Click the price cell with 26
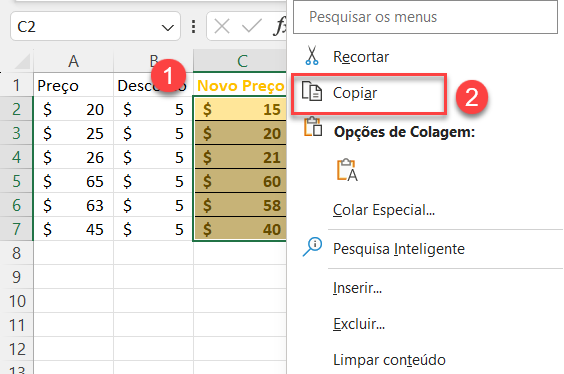The image size is (564, 374). (x=73, y=157)
